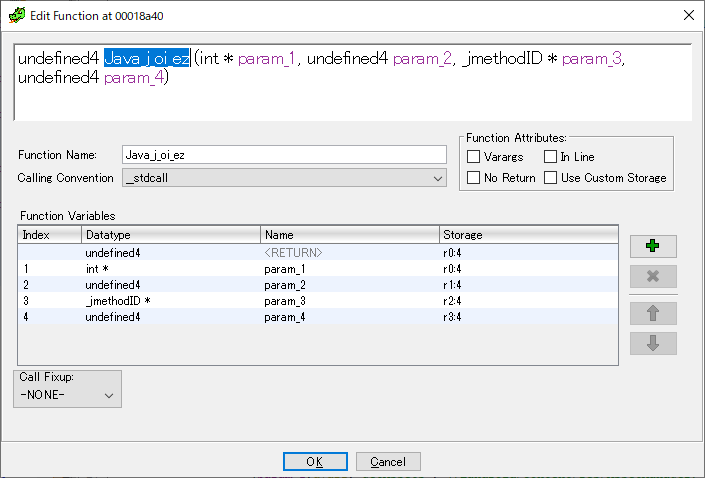Screen dimensions: 705x478
Task: Click the move parameter up arrow
Action: [x=653, y=313]
